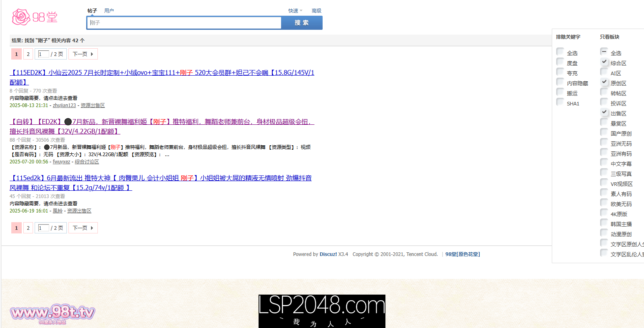This screenshot has width=644, height=328.
Task: Click the search keyword input field
Action: (x=184, y=23)
